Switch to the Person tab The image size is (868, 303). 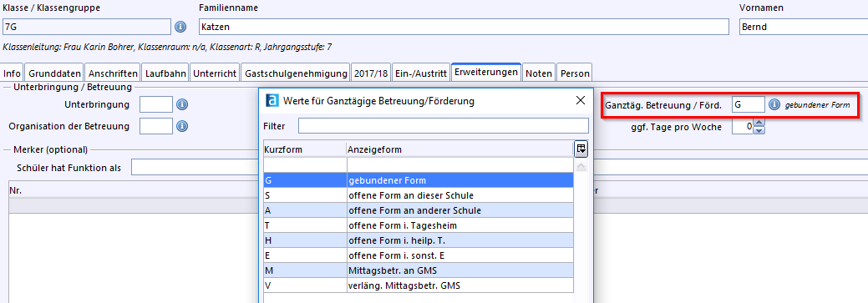(x=575, y=73)
